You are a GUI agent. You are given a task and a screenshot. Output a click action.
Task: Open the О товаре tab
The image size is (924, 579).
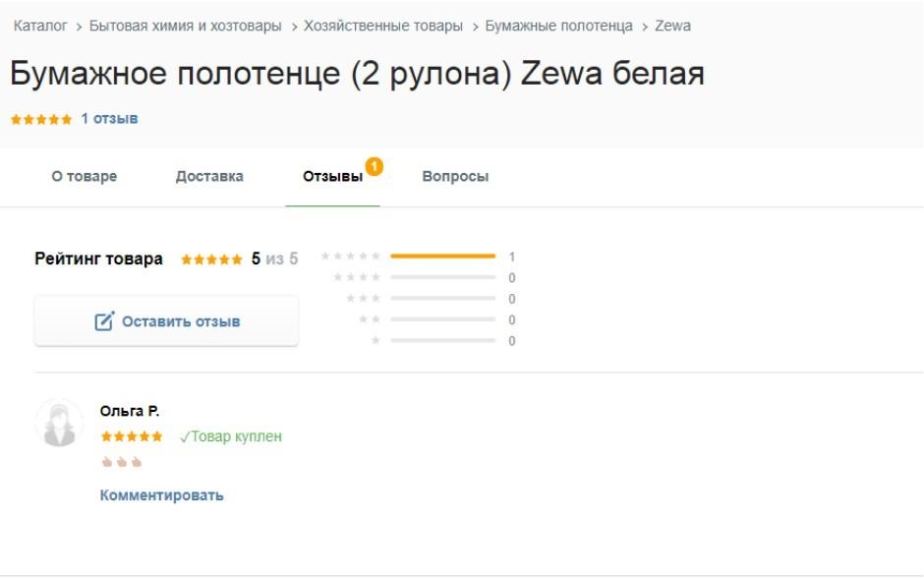[x=85, y=177]
